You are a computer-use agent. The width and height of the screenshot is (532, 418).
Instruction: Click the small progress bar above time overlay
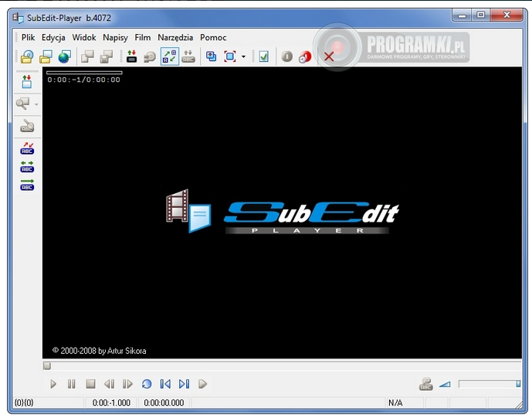click(x=84, y=73)
